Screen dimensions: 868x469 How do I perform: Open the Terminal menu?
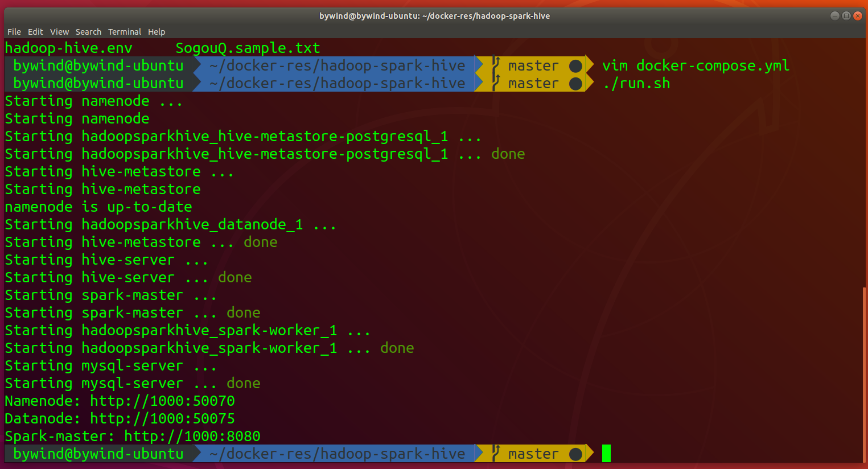[125, 32]
